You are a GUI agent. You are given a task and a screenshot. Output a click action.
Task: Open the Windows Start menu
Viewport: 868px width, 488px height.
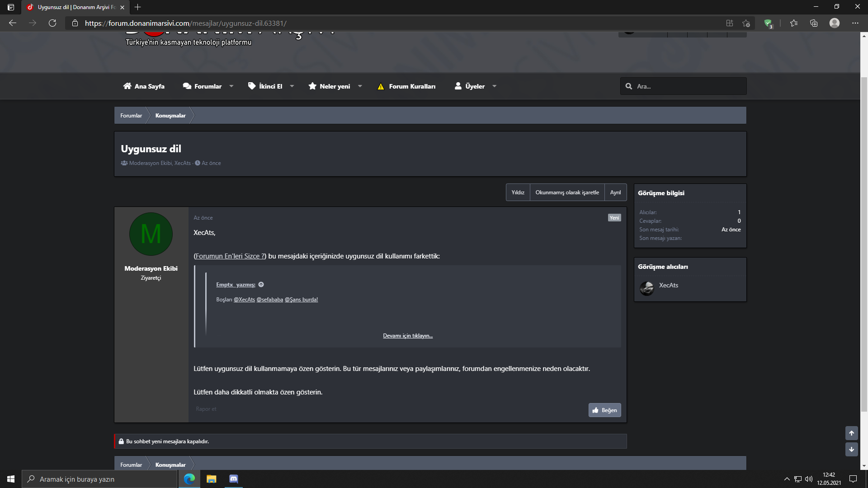11,479
